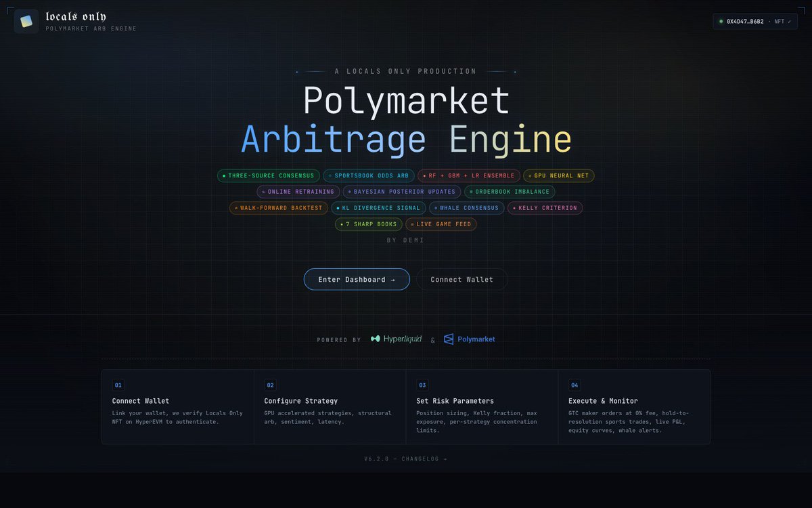The image size is (812, 508).
Task: Click the Whale Consensus tag
Action: tap(466, 208)
